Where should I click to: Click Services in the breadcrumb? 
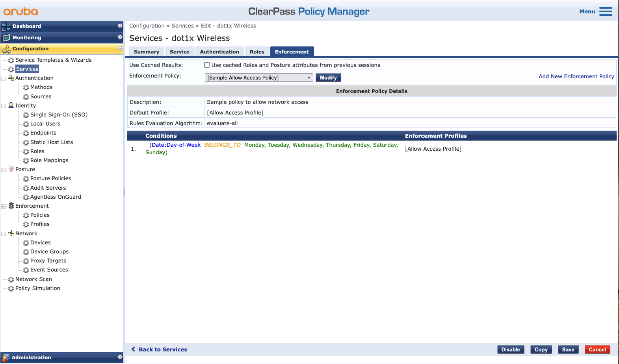click(183, 26)
